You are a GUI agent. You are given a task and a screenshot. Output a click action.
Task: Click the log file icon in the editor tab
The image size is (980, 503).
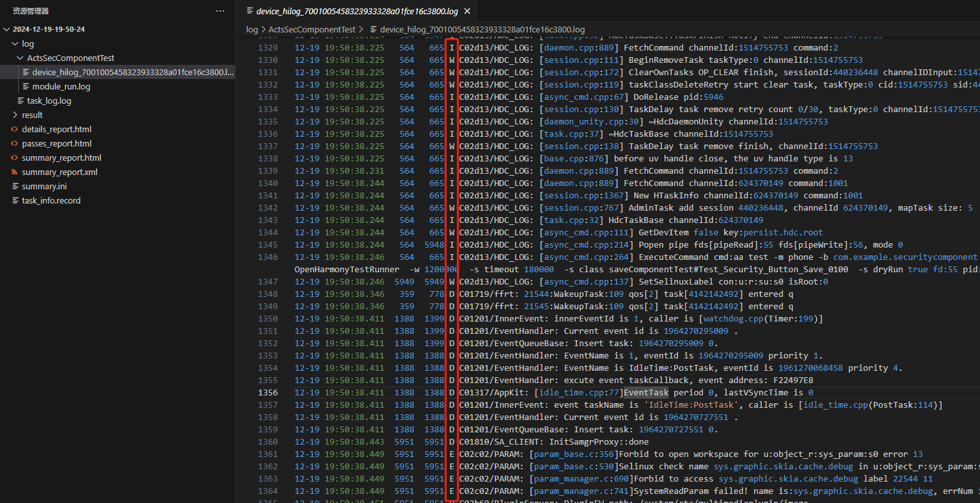coord(250,11)
